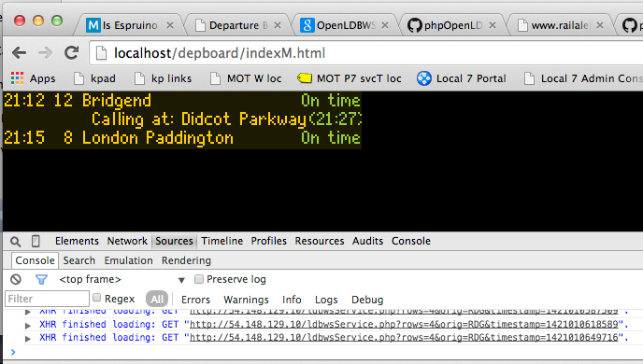
Task: Switch to the main Console panel tab
Action: (411, 241)
